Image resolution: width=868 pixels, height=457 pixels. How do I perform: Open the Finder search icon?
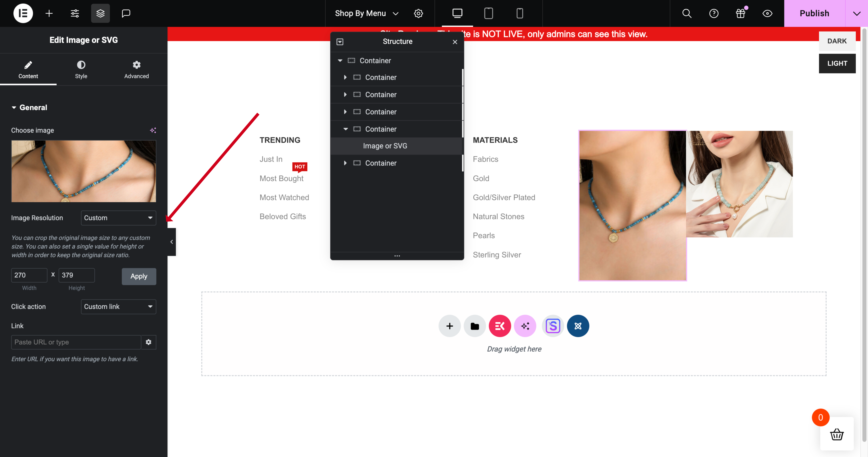tap(687, 13)
